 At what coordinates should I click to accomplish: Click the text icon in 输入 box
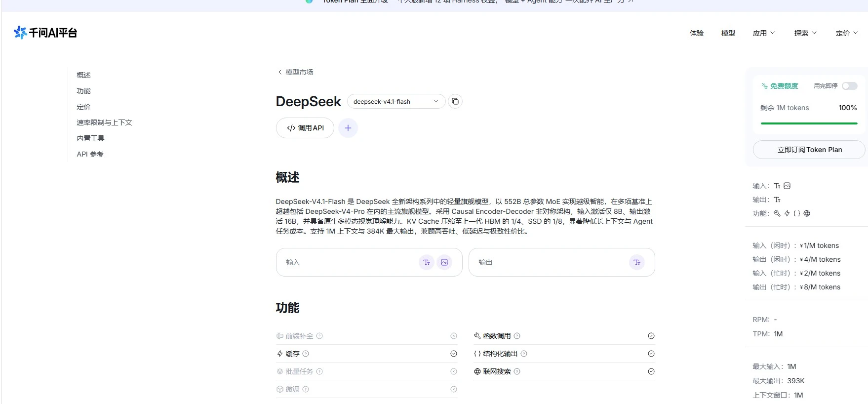click(x=427, y=262)
